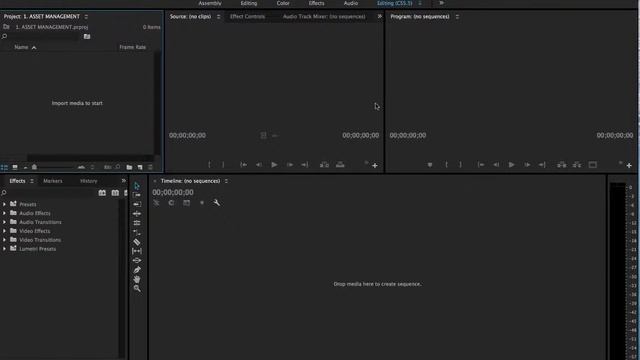Open Source monitor button editor plus
This screenshot has height=360, width=640.
click(375, 165)
